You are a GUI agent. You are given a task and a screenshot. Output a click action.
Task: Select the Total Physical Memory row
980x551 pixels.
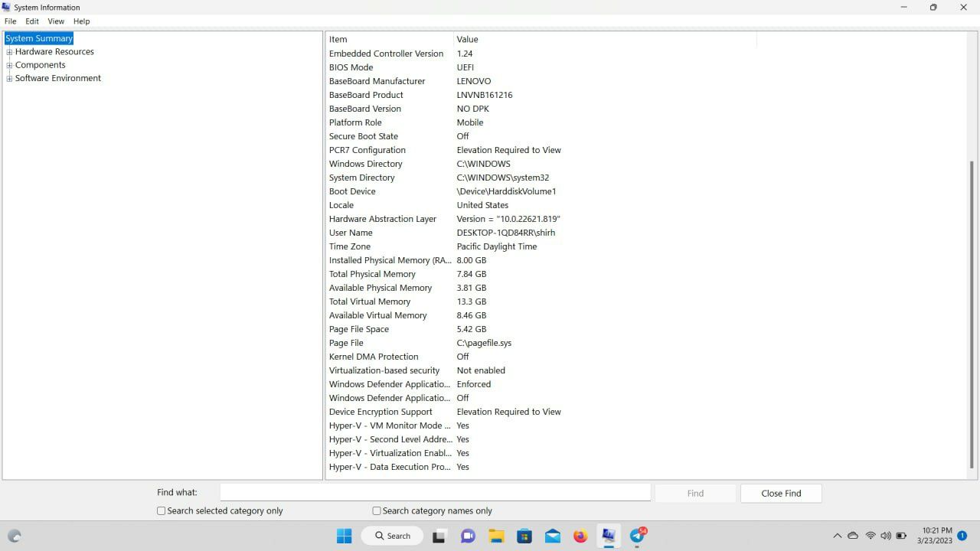[x=542, y=274]
